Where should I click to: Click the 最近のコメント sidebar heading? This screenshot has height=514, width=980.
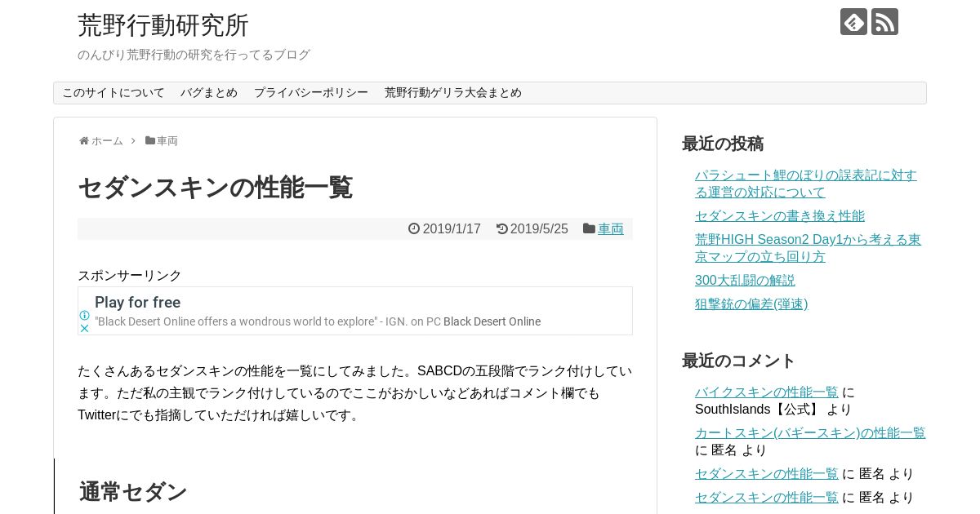739,361
